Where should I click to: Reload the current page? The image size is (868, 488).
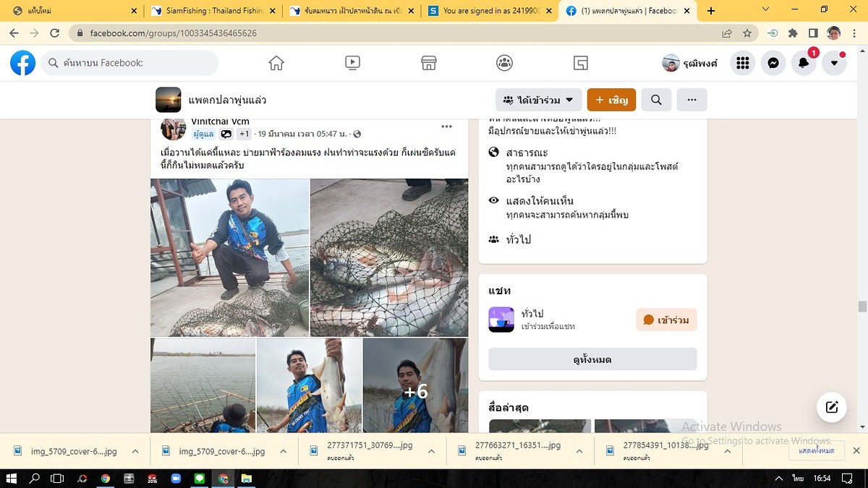(54, 33)
